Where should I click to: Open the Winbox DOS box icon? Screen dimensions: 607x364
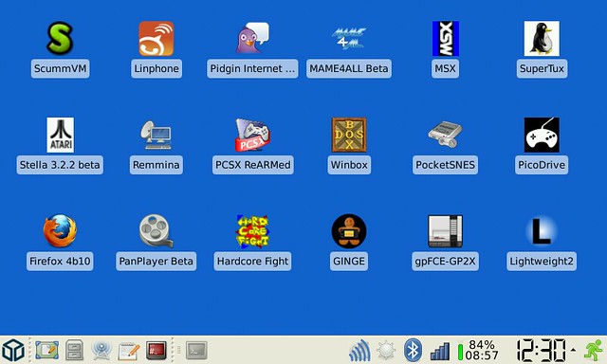(349, 135)
